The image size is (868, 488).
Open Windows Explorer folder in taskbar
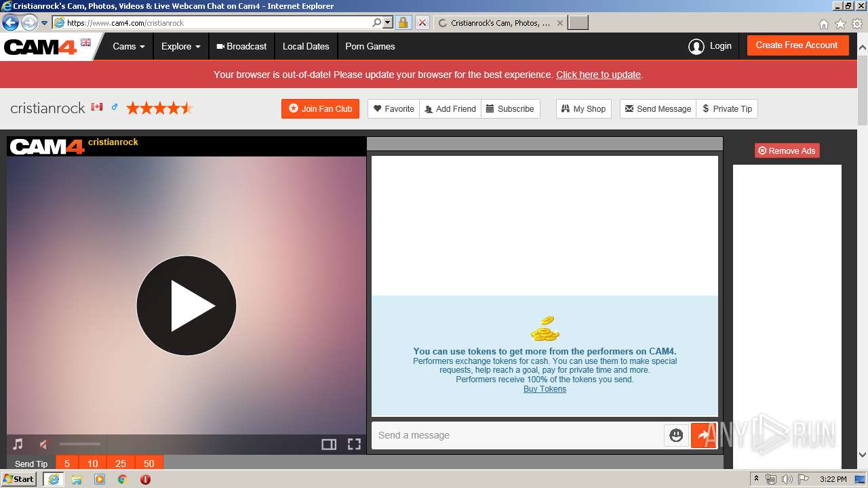77,479
